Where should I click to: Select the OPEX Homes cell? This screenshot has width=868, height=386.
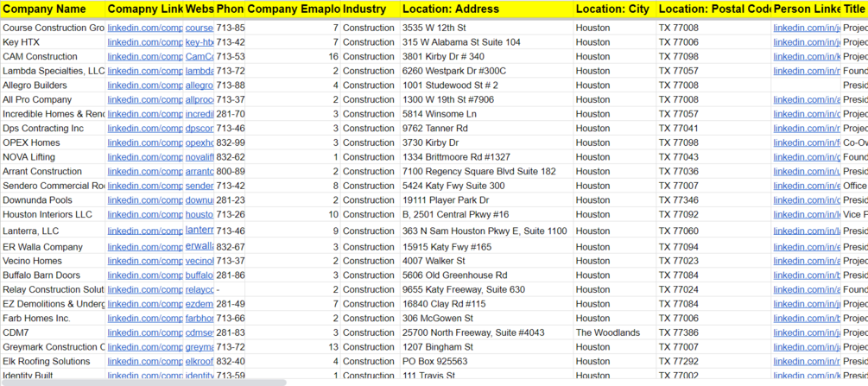tap(53, 142)
